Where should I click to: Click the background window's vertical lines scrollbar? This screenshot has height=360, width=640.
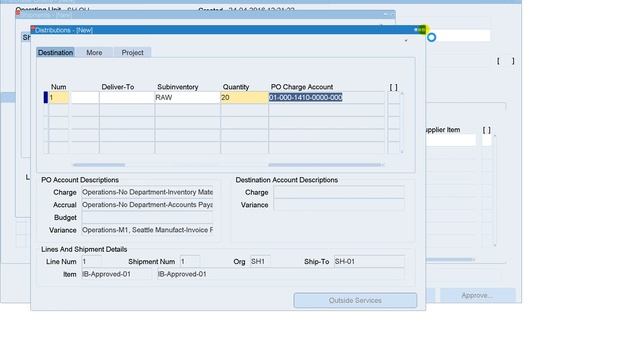(495, 190)
